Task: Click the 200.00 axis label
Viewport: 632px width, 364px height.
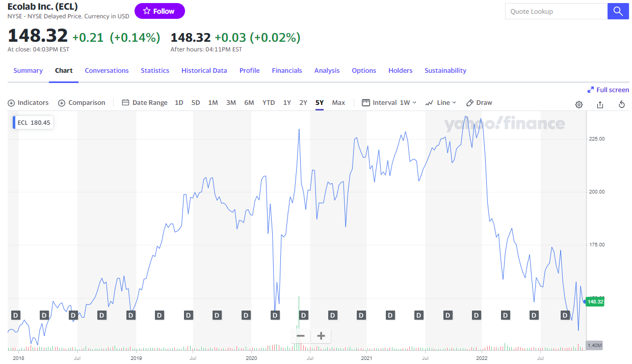Action: click(x=597, y=192)
